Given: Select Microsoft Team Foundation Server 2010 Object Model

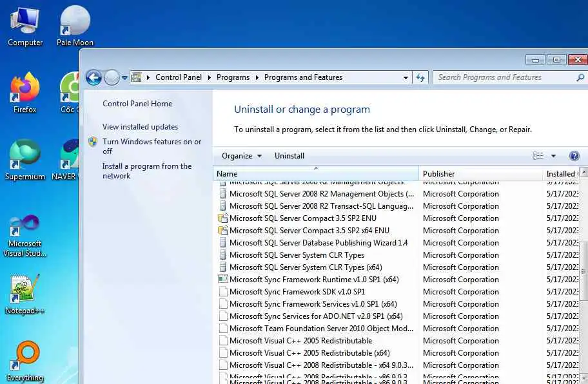Looking at the screenshot, I should click(x=396, y=329).
